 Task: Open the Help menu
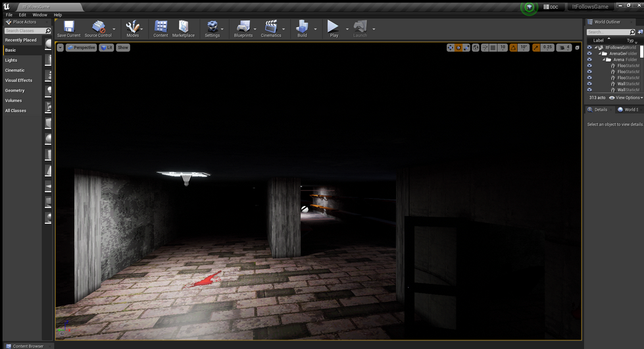(58, 14)
